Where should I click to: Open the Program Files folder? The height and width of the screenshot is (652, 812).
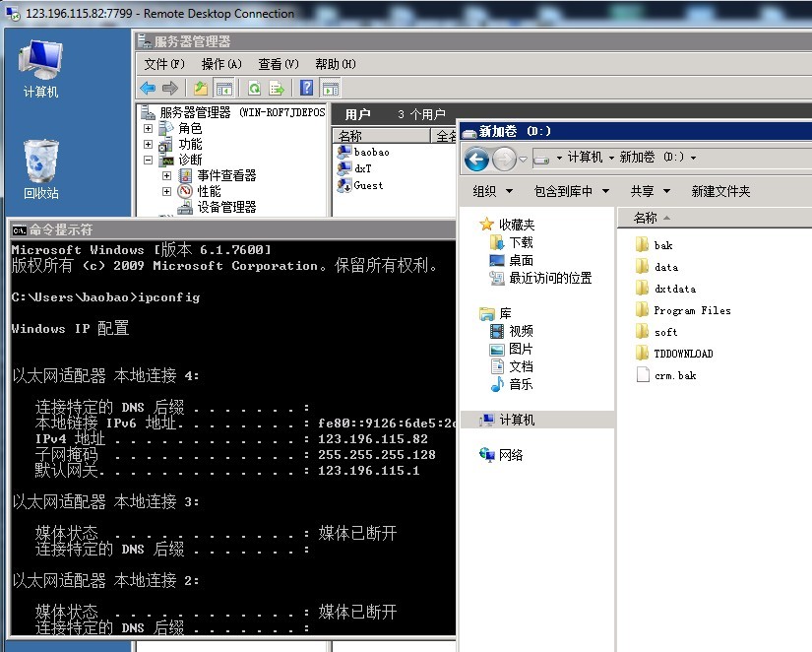tap(683, 310)
